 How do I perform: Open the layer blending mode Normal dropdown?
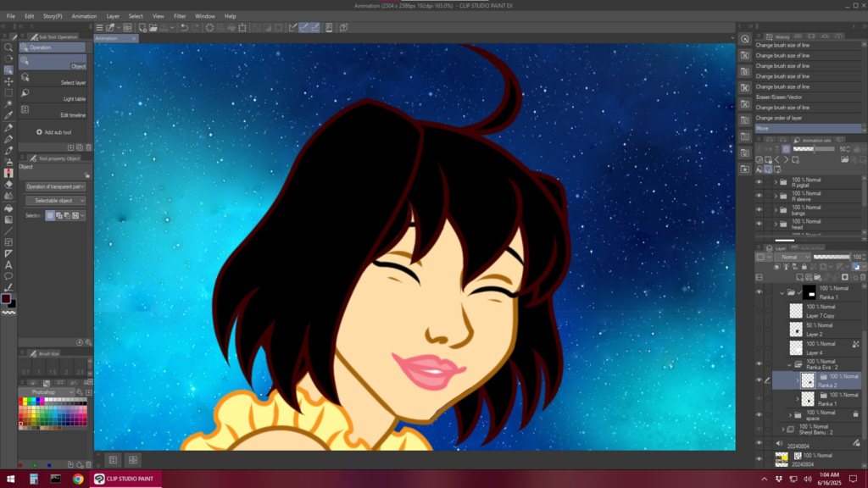coord(794,257)
